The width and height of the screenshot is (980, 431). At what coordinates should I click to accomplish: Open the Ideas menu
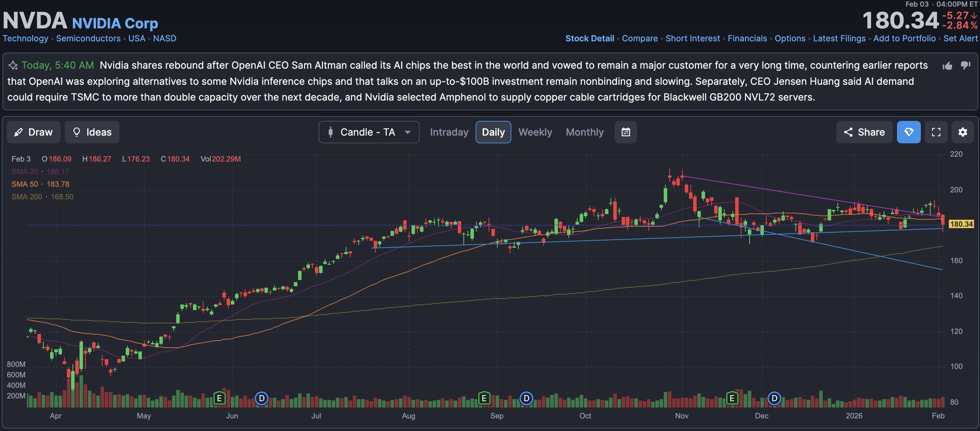tap(92, 132)
